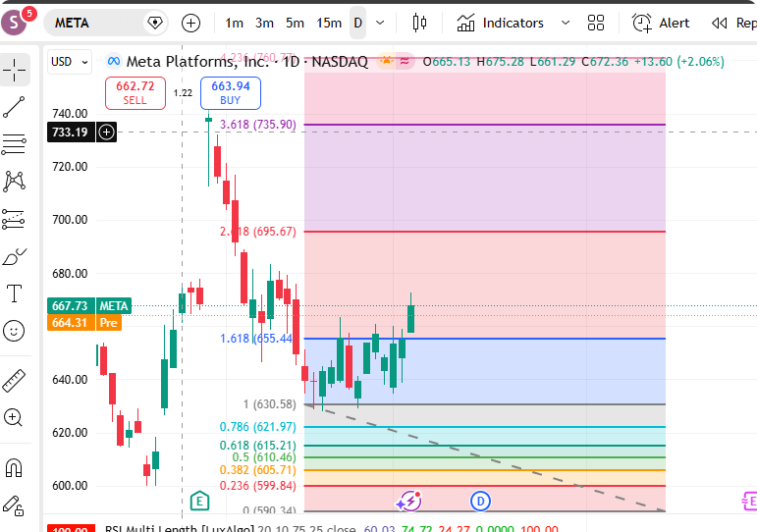Click the 664.31 Pre-market price label
The width and height of the screenshot is (757, 532).
pos(84,323)
